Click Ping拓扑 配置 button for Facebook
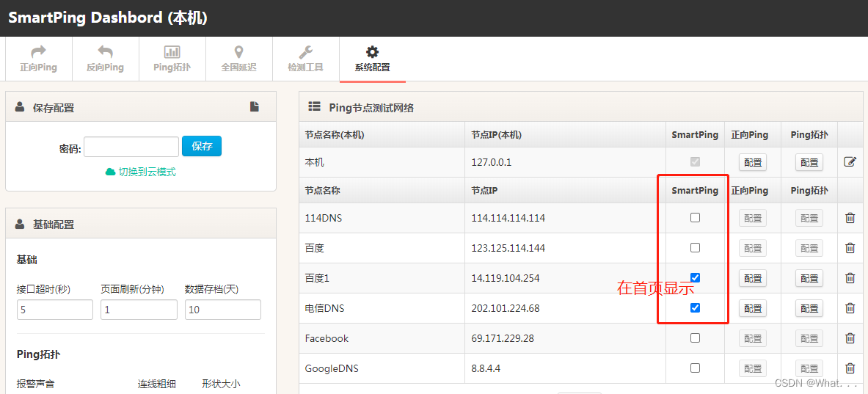The width and height of the screenshot is (868, 394). [x=809, y=338]
